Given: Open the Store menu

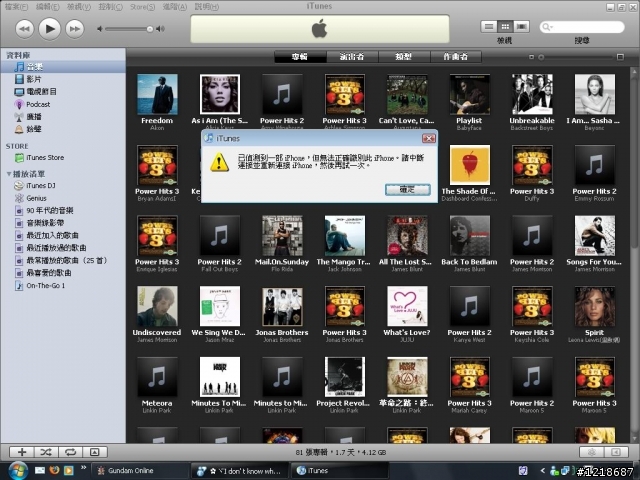Looking at the screenshot, I should [x=142, y=7].
